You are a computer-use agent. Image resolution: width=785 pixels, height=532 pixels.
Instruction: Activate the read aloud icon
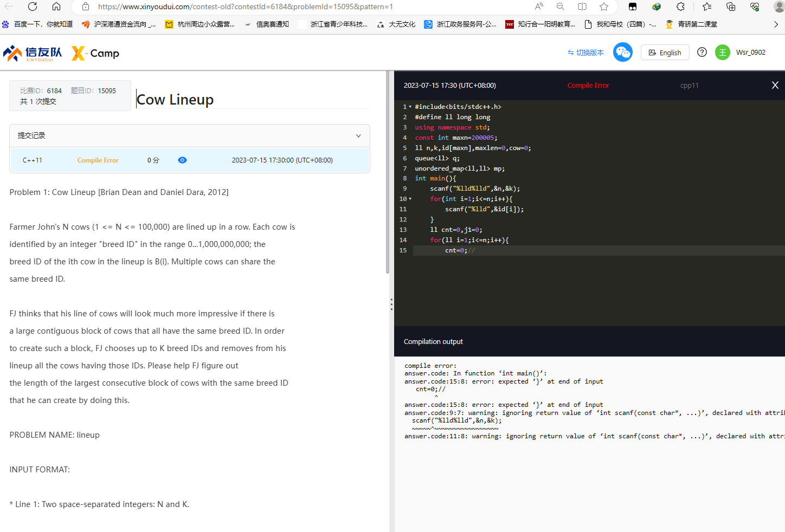[539, 7]
